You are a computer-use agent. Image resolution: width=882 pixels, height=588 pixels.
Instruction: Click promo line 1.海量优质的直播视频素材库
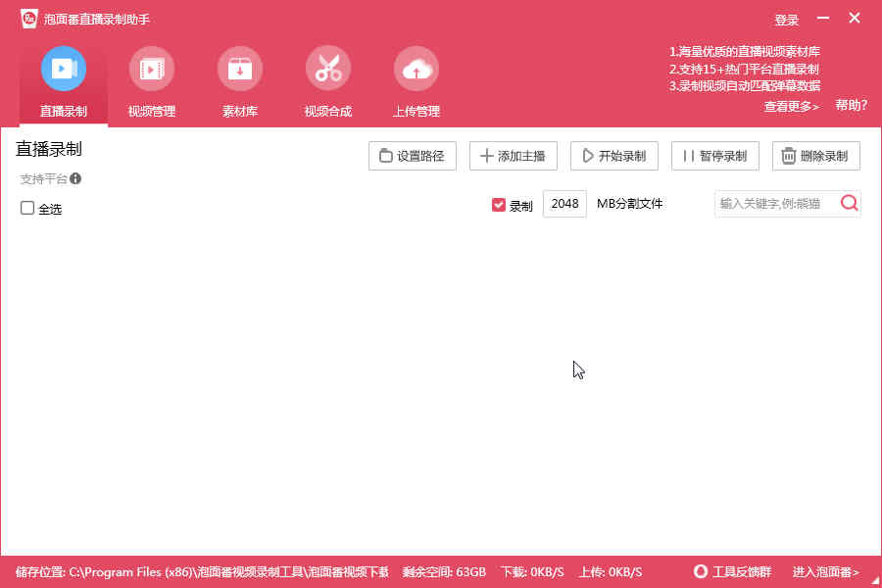click(x=744, y=52)
